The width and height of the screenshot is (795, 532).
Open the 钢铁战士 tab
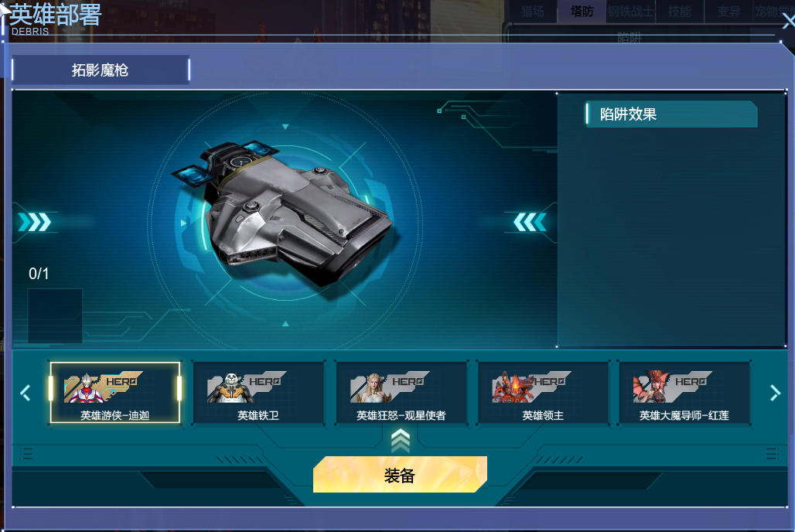click(631, 11)
